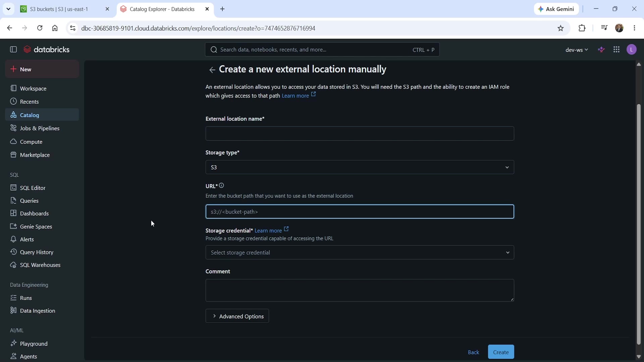The image size is (644, 362).
Task: Open Dashboards in the sidebar
Action: pyautogui.click(x=42, y=214)
